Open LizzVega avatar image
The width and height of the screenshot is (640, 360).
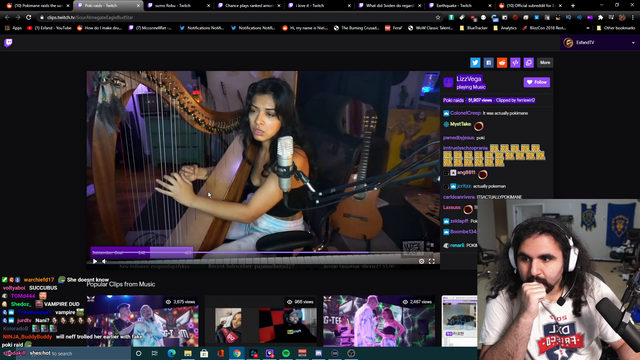(448, 82)
